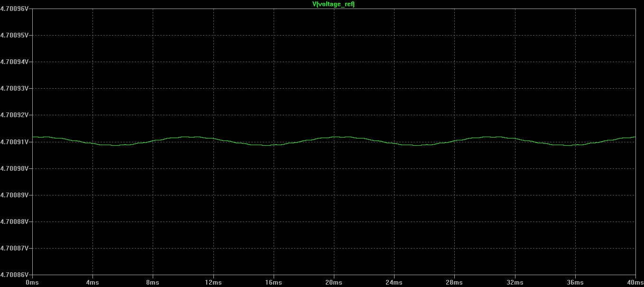Click the 12ms time axis label
This screenshot has width=644, height=287.
(x=213, y=282)
